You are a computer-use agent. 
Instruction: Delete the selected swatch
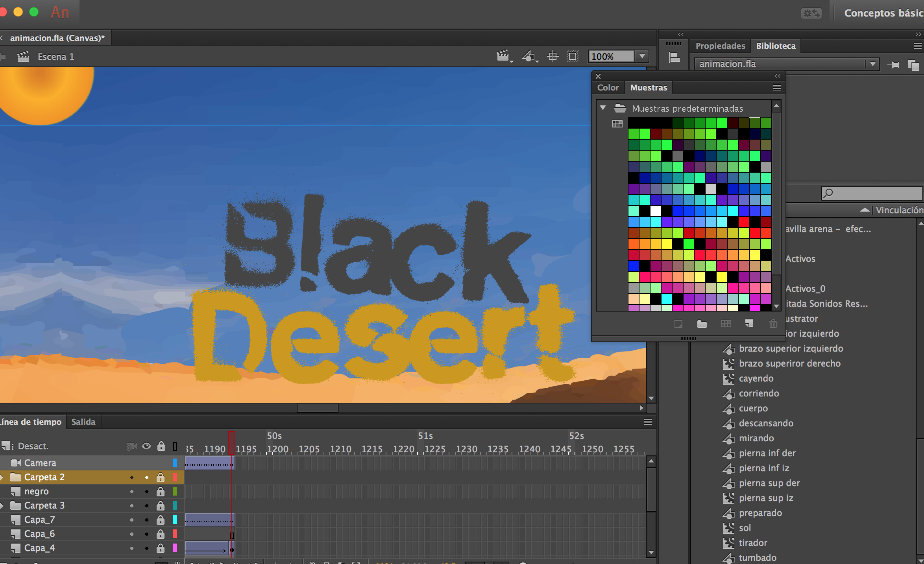pyautogui.click(x=773, y=324)
